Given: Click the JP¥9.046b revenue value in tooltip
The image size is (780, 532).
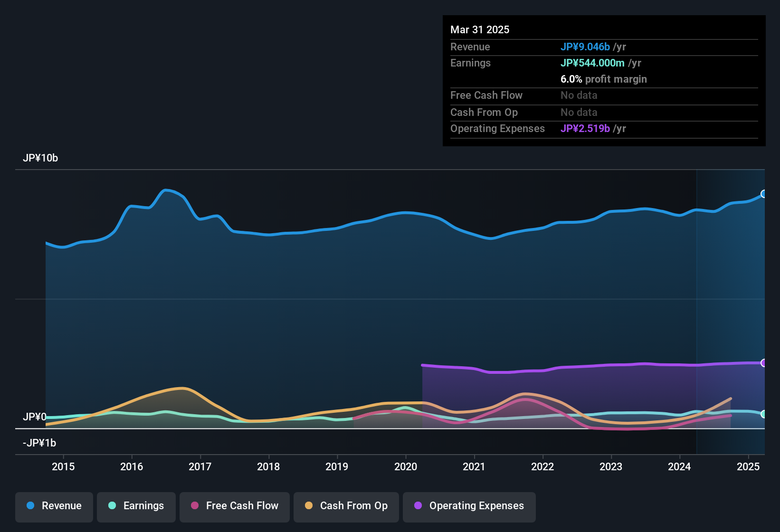Looking at the screenshot, I should [x=585, y=47].
